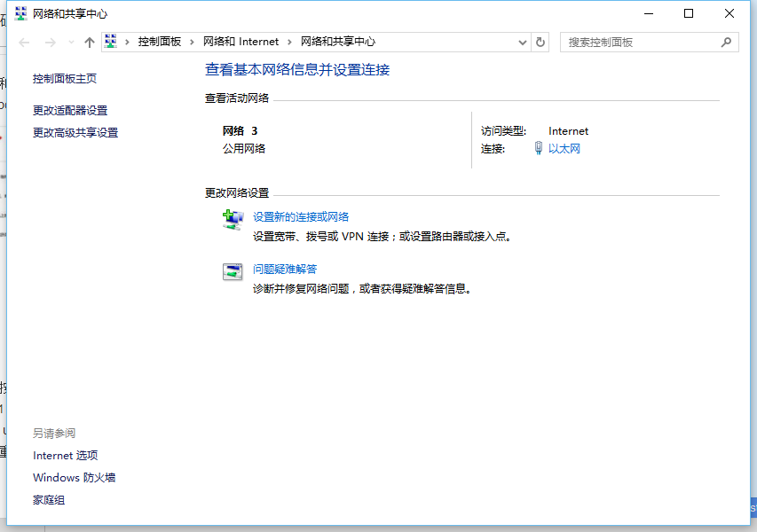Click 网络和共享中心 in the breadcrumb
The image size is (757, 532).
pyautogui.click(x=338, y=42)
